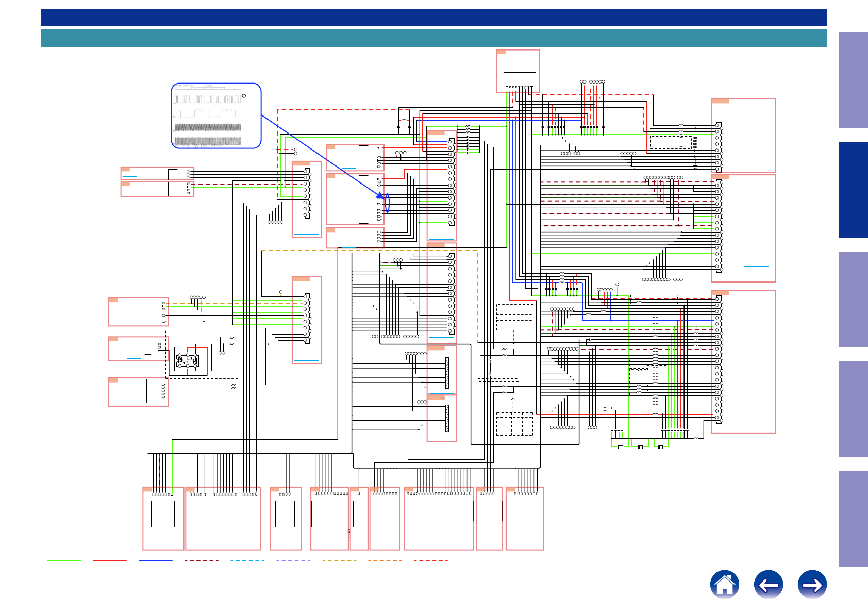Screen dimensions: 868x614
Task: Open the topmost purple side tab
Action: pyautogui.click(x=853, y=80)
